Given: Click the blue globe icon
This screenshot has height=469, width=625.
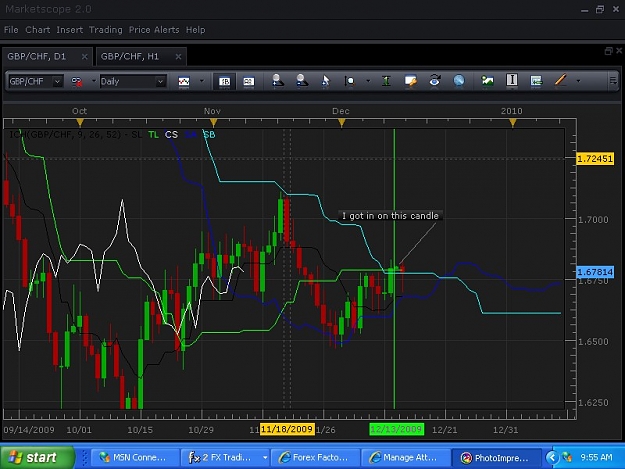Looking at the screenshot, I should tap(459, 80).
